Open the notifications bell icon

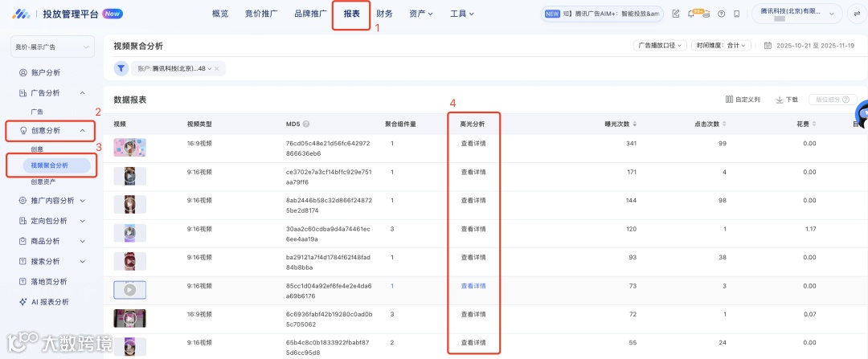(690, 14)
